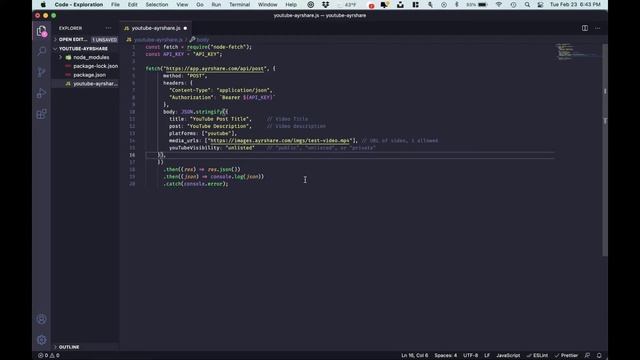Open the Selection menu
Viewport: 640px width, 360px height.
(x=157, y=4)
